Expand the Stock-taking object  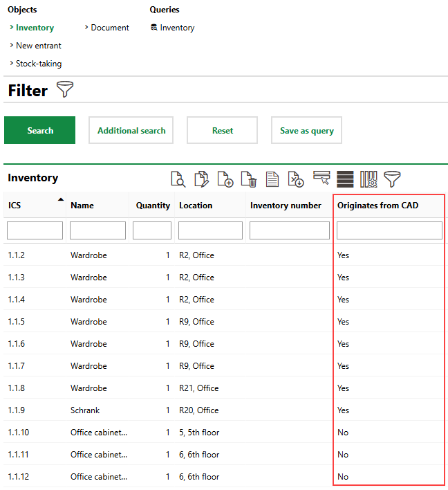pos(38,64)
